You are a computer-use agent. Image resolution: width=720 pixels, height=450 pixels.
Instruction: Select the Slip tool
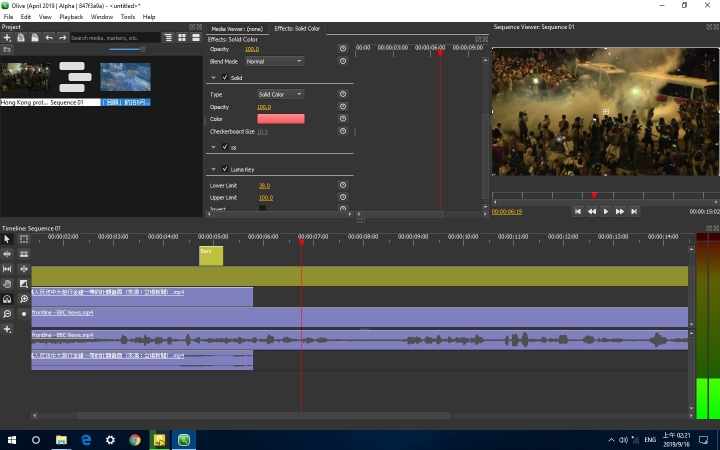(x=7, y=269)
